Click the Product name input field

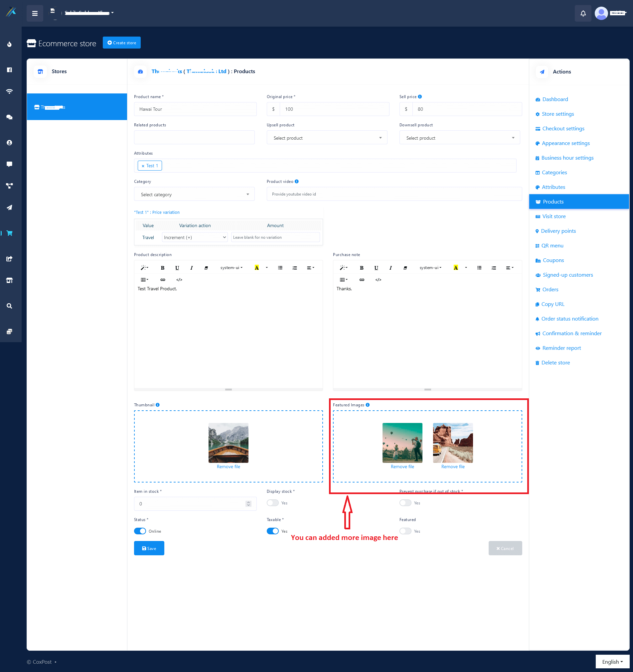(195, 109)
